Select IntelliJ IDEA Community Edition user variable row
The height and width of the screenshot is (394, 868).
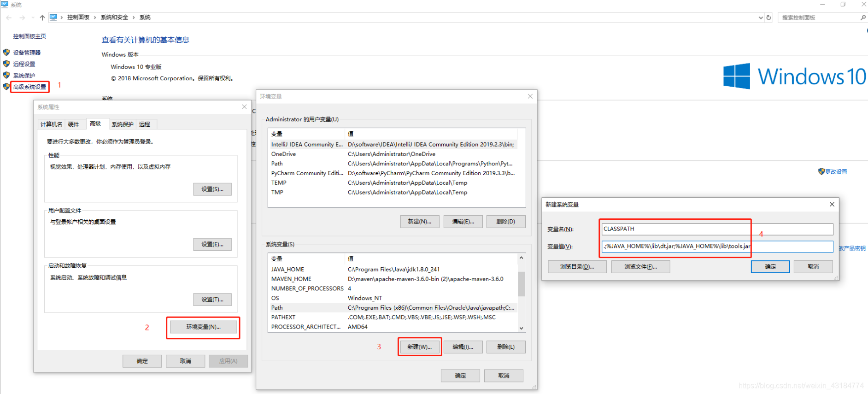(x=393, y=144)
